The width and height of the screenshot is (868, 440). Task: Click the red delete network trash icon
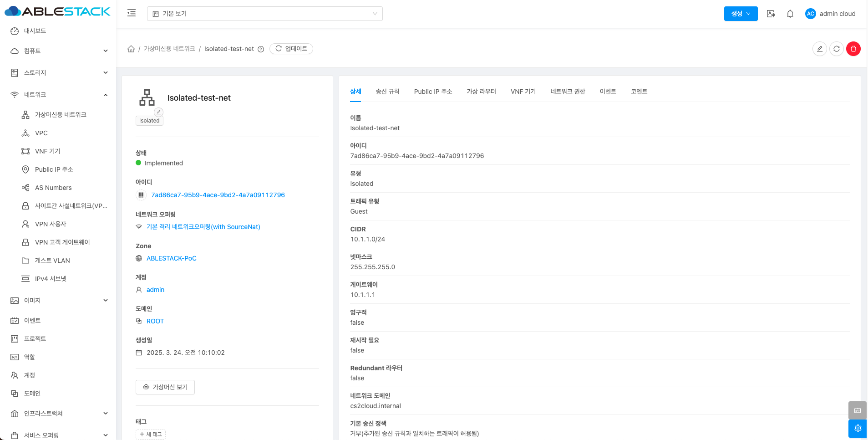click(x=853, y=49)
